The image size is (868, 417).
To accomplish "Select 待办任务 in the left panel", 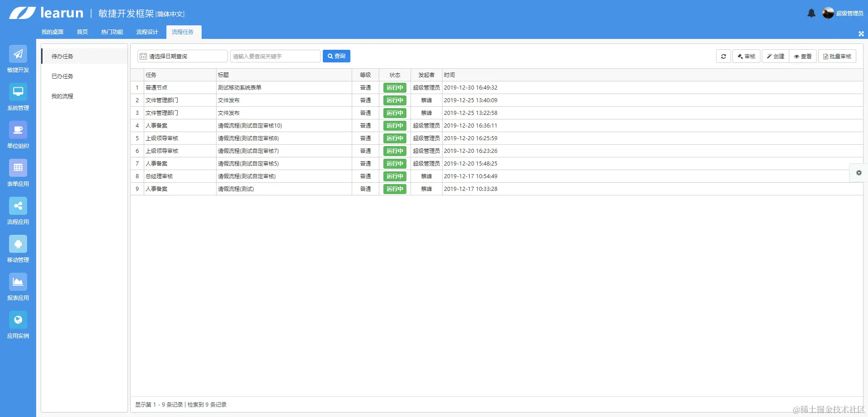I will click(x=84, y=56).
